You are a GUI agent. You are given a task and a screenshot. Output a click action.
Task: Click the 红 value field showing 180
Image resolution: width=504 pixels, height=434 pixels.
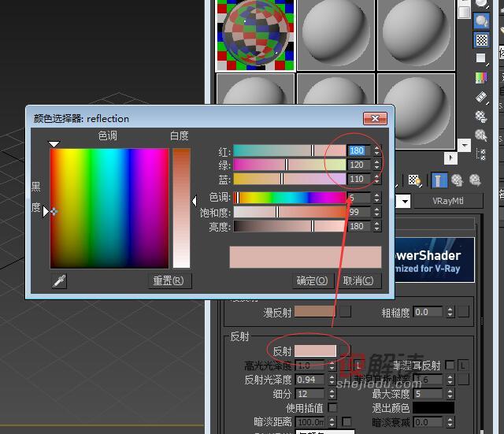pyautogui.click(x=360, y=150)
